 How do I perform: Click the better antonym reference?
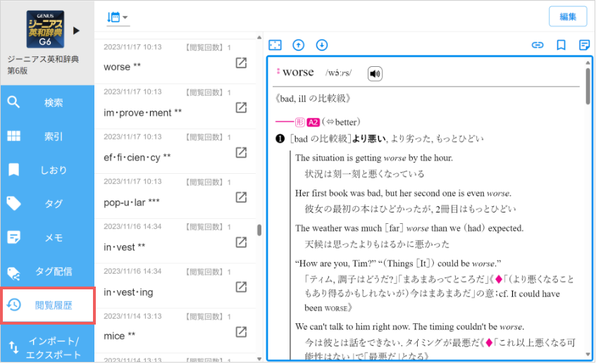[x=345, y=123]
